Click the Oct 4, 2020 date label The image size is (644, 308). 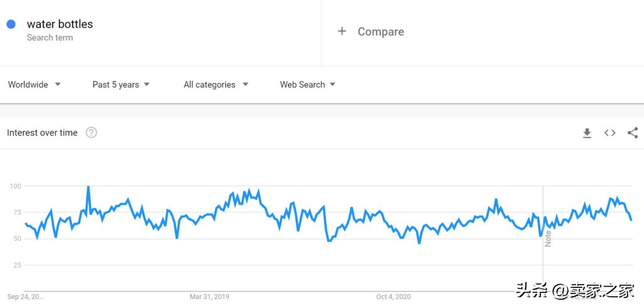coord(394,296)
